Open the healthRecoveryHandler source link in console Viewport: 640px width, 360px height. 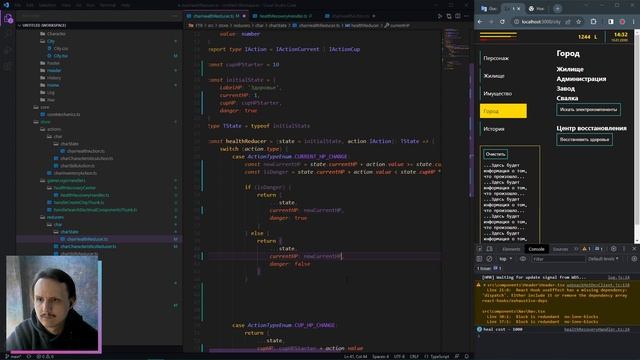tap(597, 329)
